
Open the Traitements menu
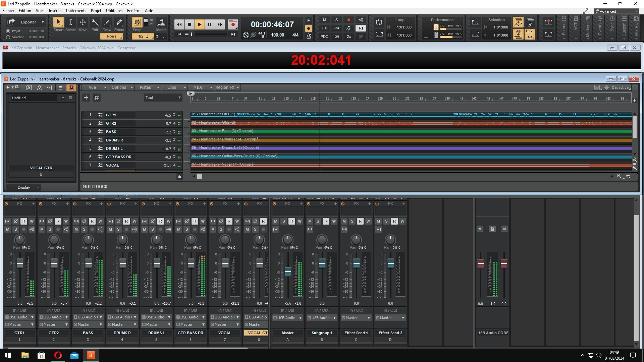(x=76, y=11)
